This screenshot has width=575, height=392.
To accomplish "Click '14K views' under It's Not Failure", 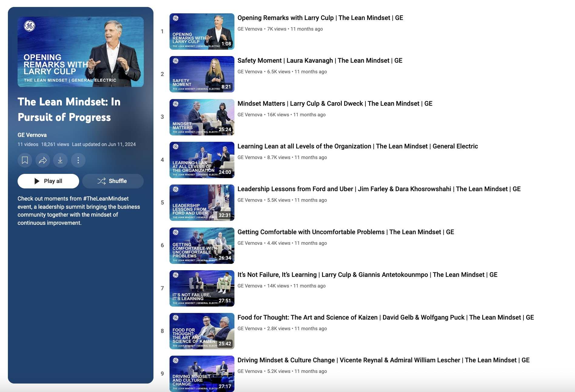I will coord(278,286).
